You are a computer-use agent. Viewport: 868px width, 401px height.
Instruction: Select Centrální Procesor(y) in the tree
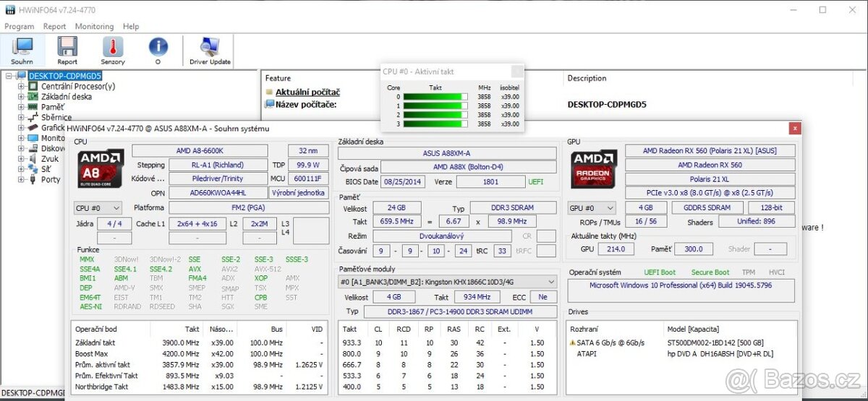pyautogui.click(x=77, y=86)
